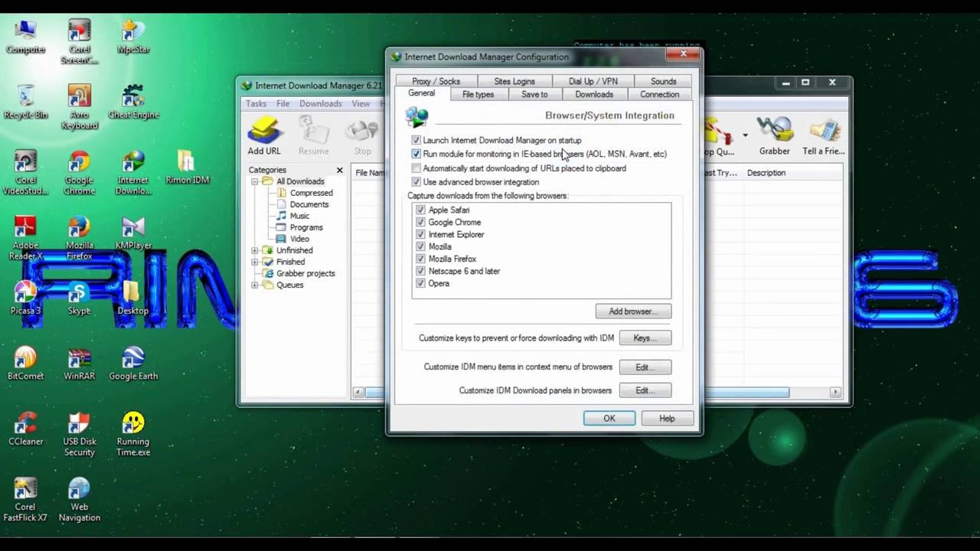The height and width of the screenshot is (551, 980).
Task: Open Avro Keyboard desktop icon
Action: tap(79, 106)
